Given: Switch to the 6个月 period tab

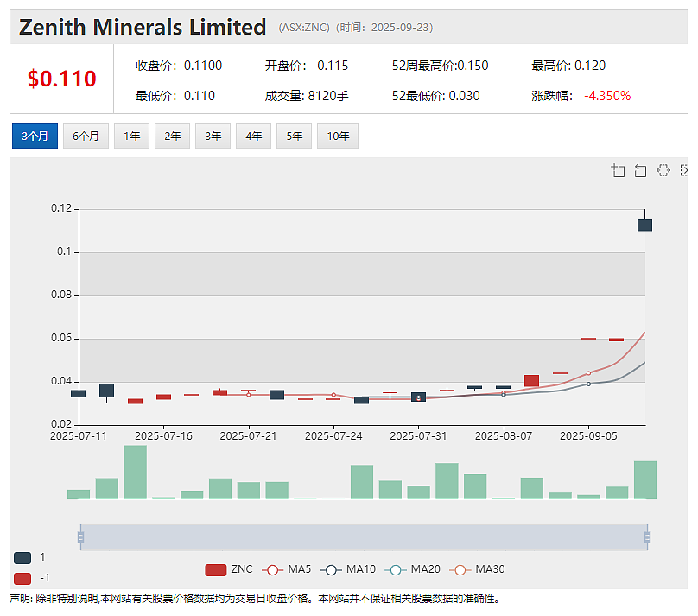Looking at the screenshot, I should (86, 136).
